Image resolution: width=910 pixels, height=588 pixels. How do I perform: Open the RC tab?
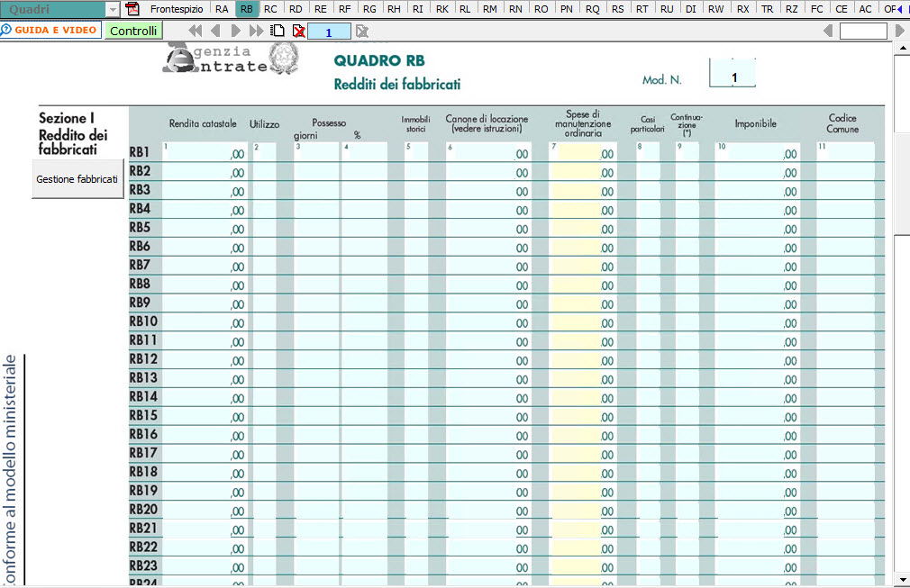pos(270,9)
